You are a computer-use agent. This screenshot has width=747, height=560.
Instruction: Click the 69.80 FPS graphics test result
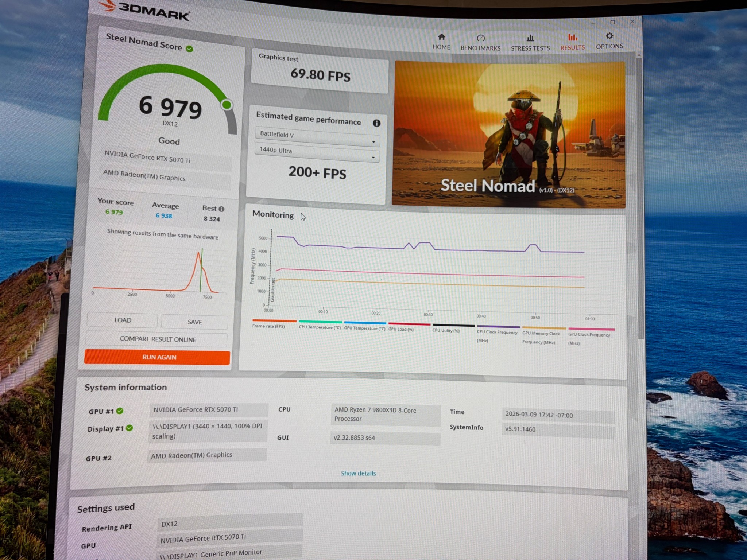click(x=320, y=75)
